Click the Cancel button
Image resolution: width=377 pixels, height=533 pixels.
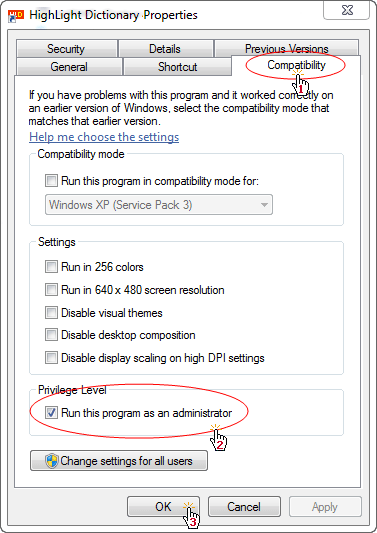pos(244,507)
